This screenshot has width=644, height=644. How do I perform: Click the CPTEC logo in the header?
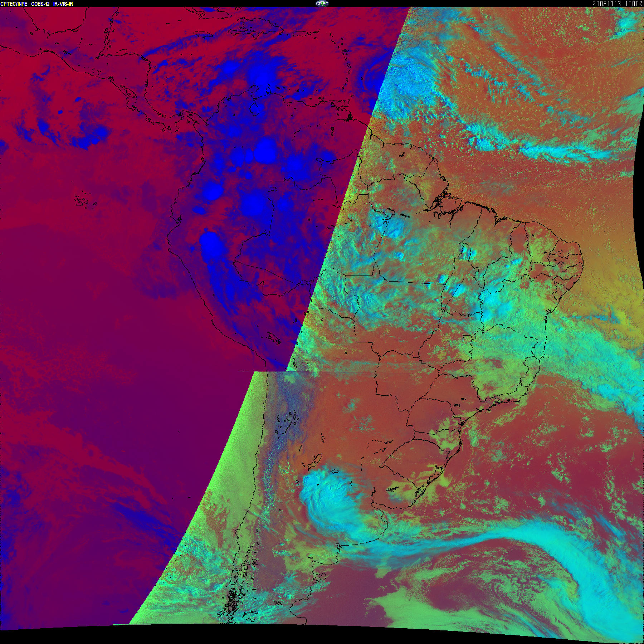(322, 4)
